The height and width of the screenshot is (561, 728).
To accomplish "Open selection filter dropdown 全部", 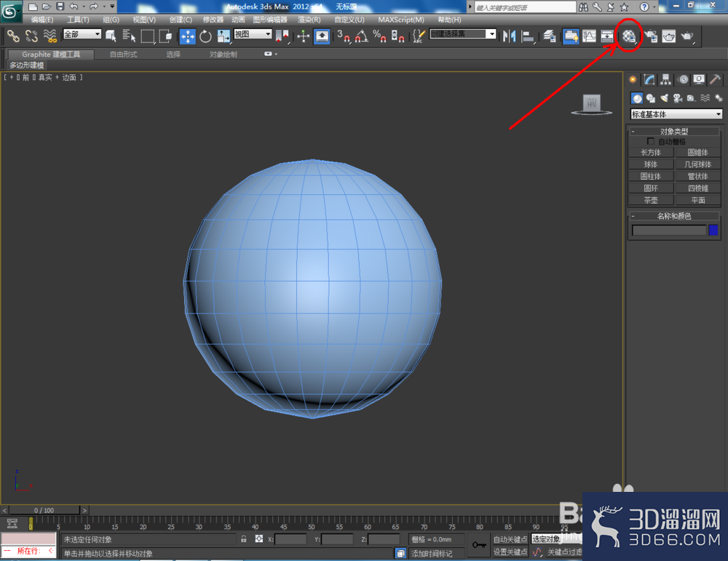I will pyautogui.click(x=82, y=34).
